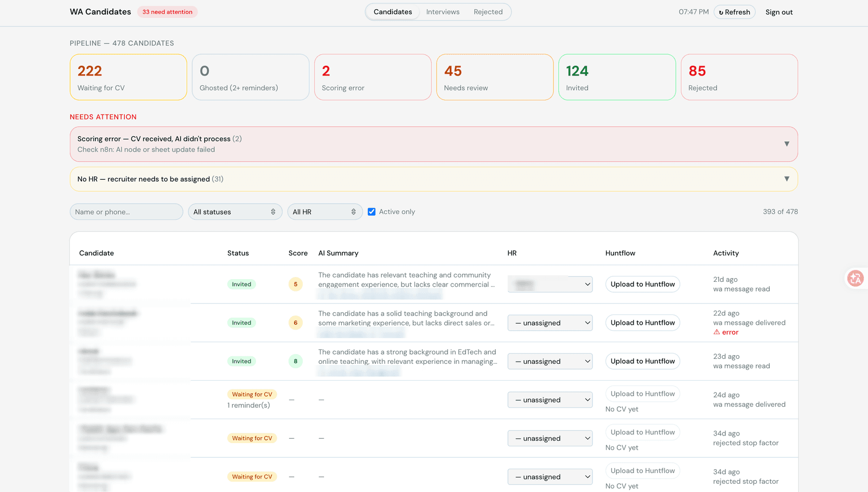
Task: Click the Candidate column header
Action: 97,253
